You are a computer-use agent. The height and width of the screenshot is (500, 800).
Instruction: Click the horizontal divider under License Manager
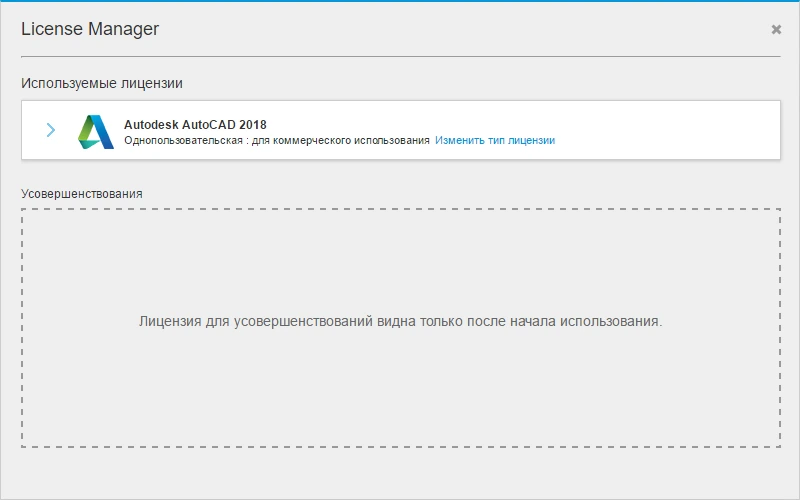click(401, 56)
